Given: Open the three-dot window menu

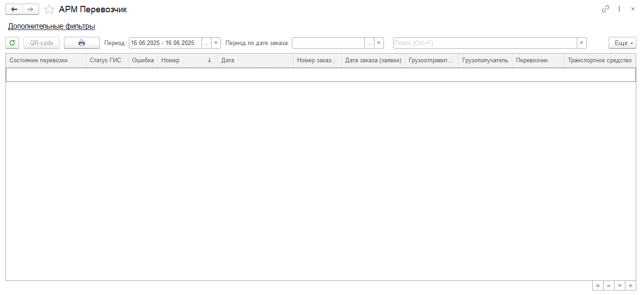Looking at the screenshot, I should tap(619, 9).
